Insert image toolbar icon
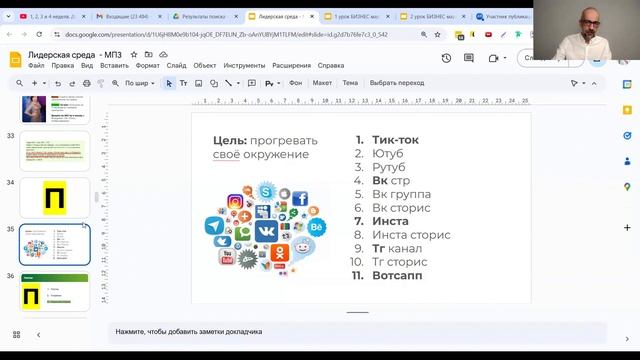 [x=198, y=83]
